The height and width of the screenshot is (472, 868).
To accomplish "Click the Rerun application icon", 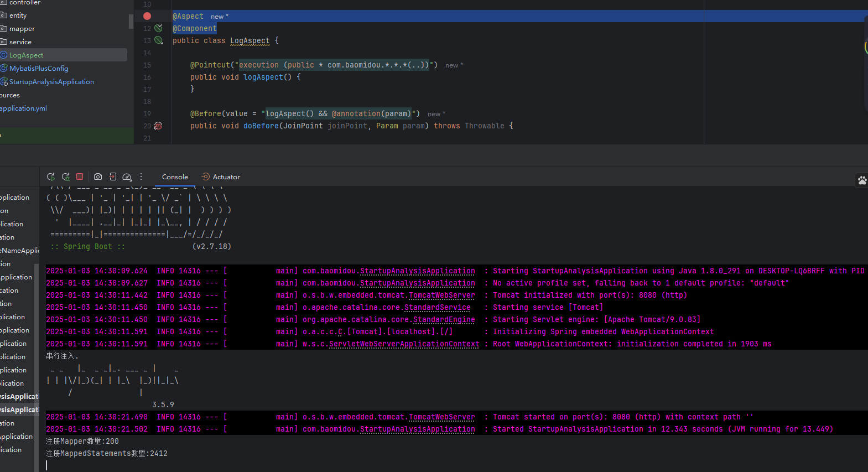I will coord(51,177).
